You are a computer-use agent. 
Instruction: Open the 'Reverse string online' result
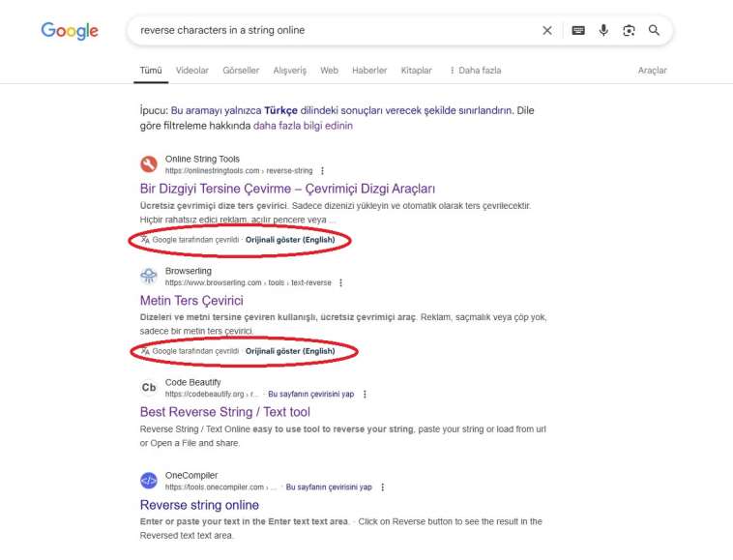click(x=199, y=505)
